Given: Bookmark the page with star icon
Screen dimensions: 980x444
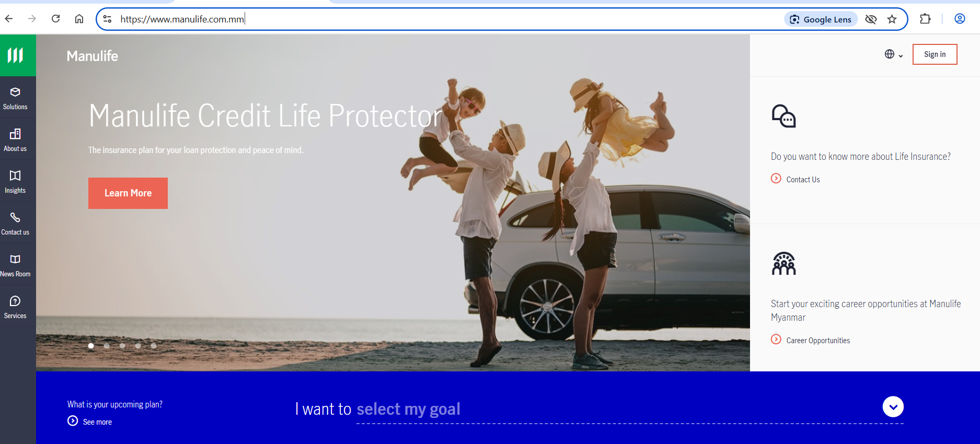Looking at the screenshot, I should click(x=892, y=19).
